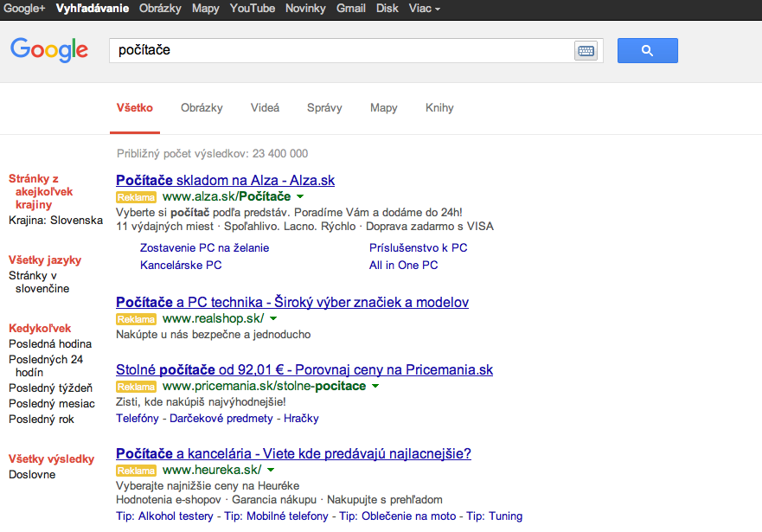
Task: Open Google+ in the top bar
Action: pyautogui.click(x=24, y=9)
